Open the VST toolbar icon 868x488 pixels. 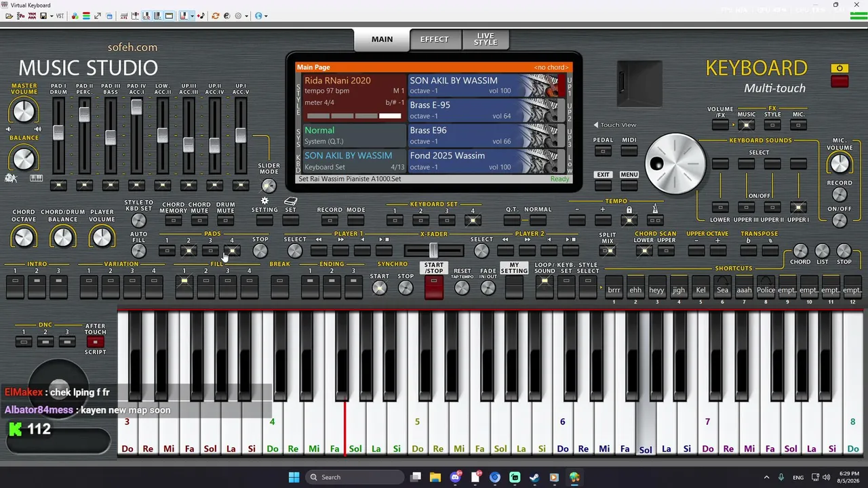[60, 16]
